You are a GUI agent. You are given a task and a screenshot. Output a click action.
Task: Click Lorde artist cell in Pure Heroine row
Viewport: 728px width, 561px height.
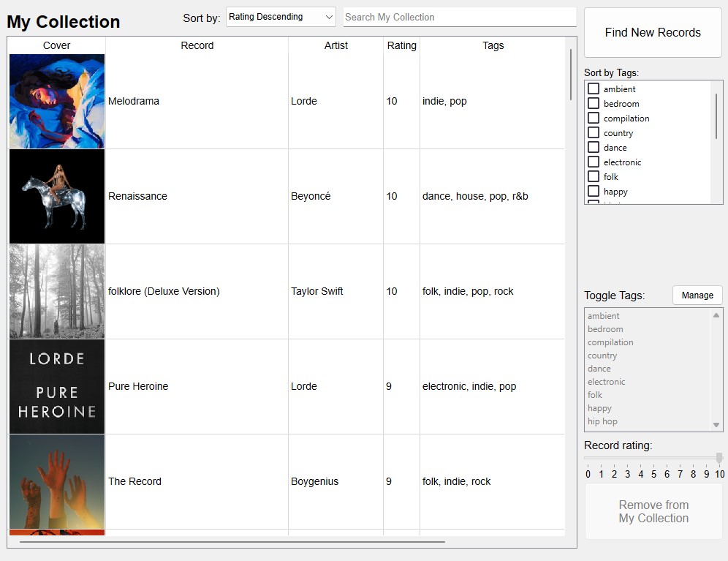[335, 386]
